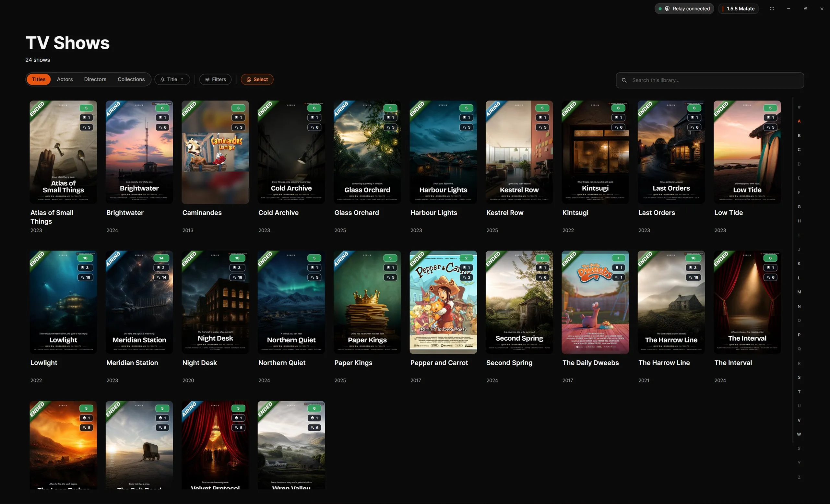Screen dimensions: 830x504
Task: Open the Kestrel Row poster
Action: pyautogui.click(x=519, y=152)
